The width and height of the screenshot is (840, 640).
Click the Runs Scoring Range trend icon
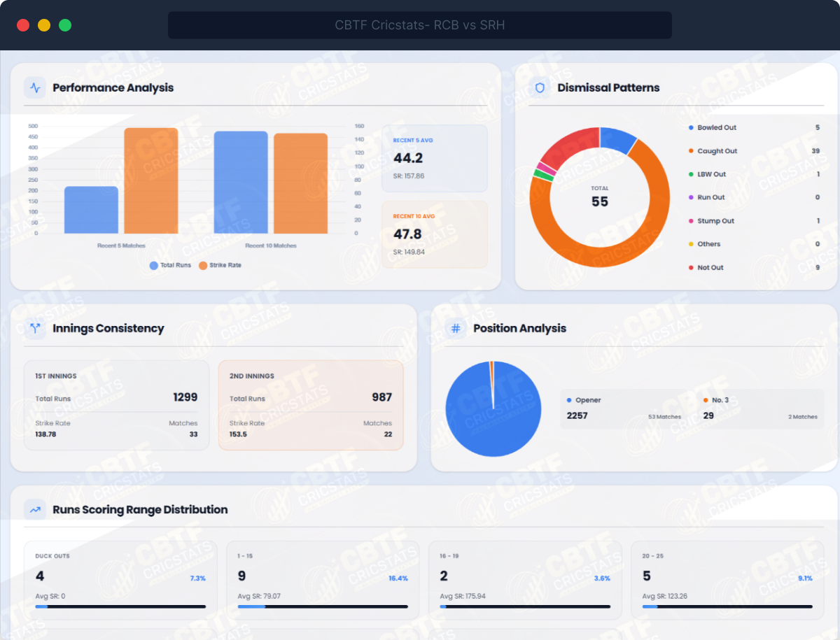tap(34, 510)
